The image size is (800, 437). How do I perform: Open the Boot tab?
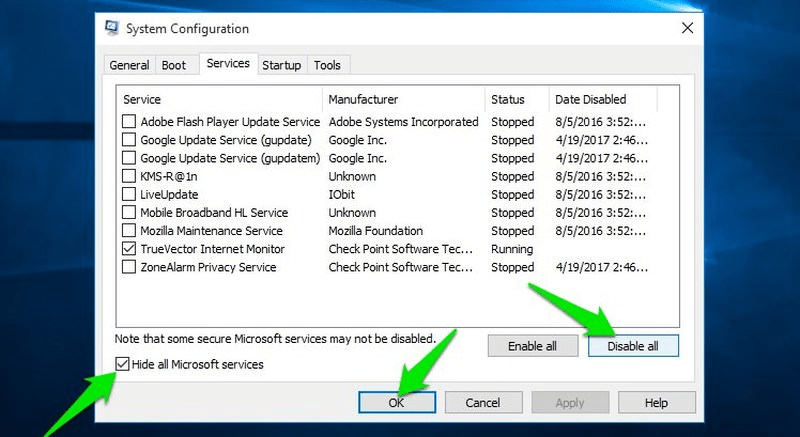point(174,65)
